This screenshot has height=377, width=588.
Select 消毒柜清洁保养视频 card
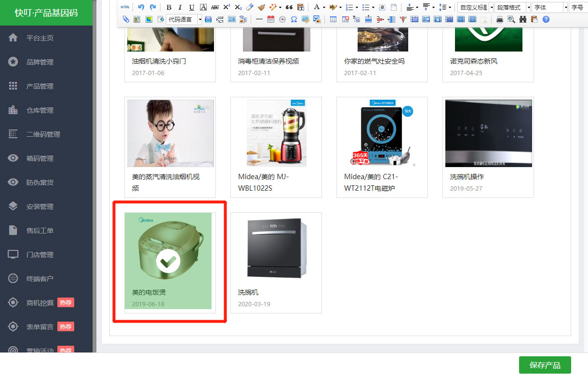276,54
